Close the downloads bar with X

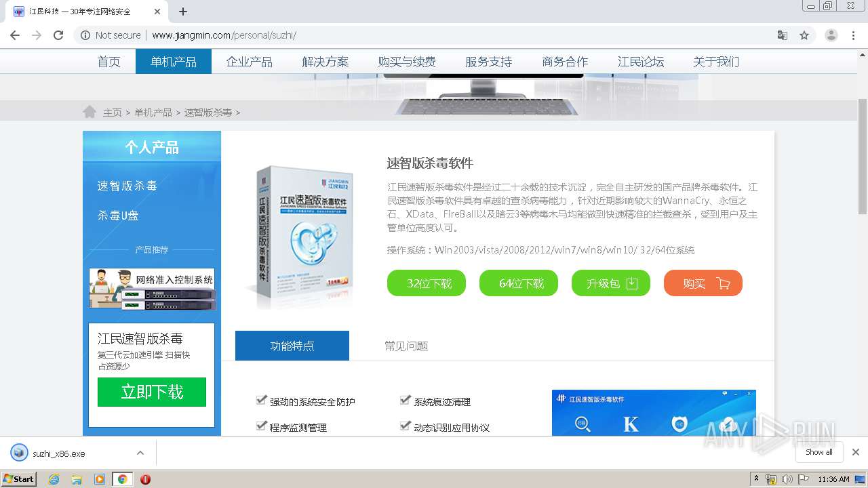point(856,452)
